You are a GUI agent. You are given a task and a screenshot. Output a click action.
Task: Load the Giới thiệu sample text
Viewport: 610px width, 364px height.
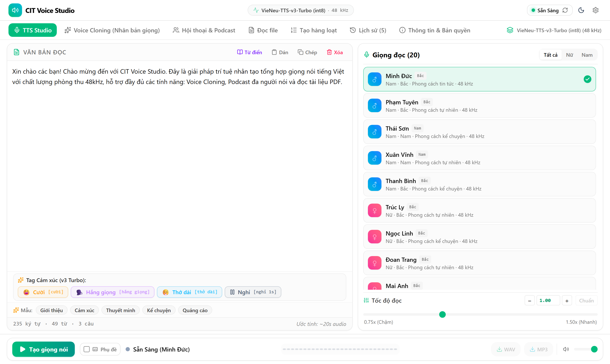[x=51, y=310]
